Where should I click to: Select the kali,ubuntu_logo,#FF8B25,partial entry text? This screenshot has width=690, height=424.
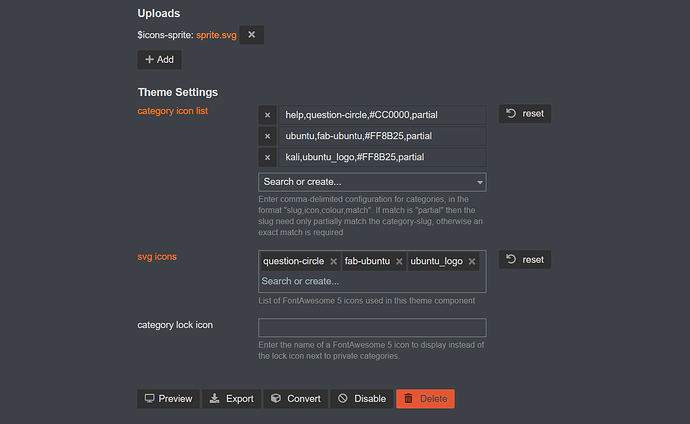[354, 157]
